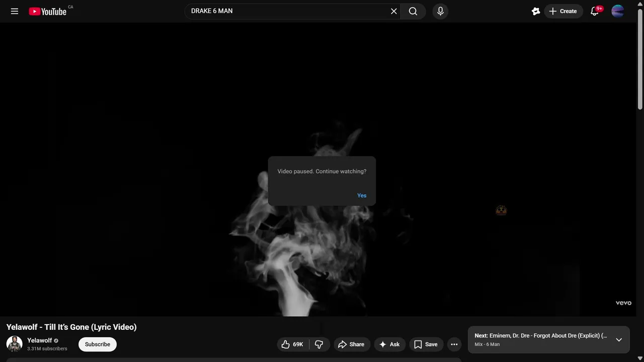Start voice search with microphone

coord(440,11)
